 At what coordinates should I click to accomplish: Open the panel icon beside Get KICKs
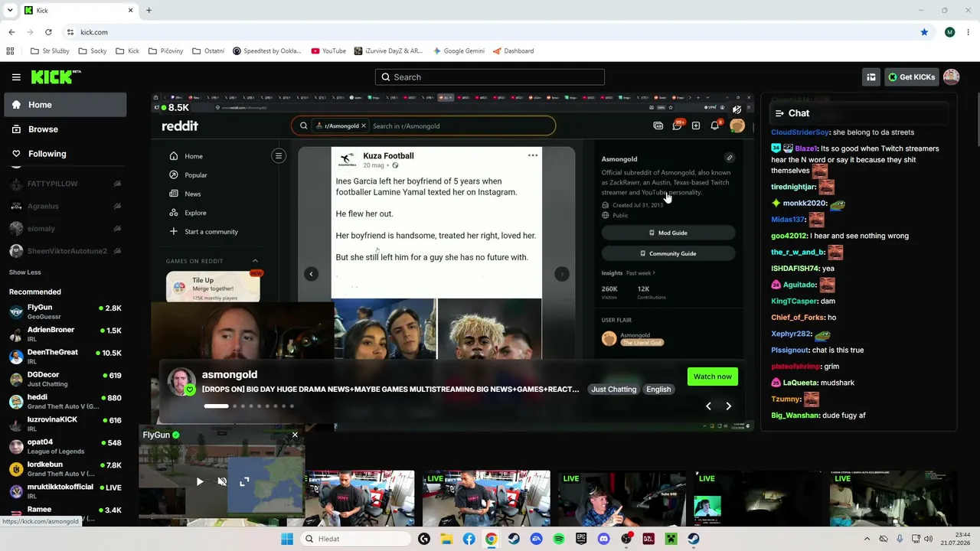(x=871, y=77)
